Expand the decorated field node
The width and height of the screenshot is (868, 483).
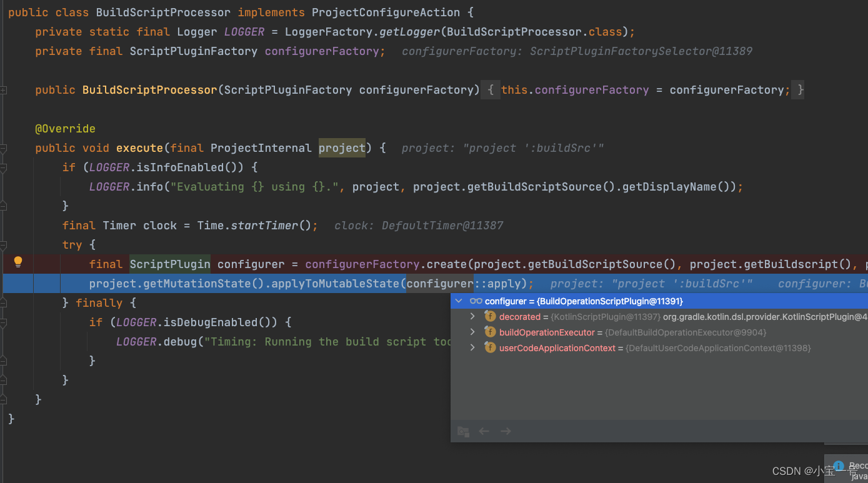pos(473,317)
